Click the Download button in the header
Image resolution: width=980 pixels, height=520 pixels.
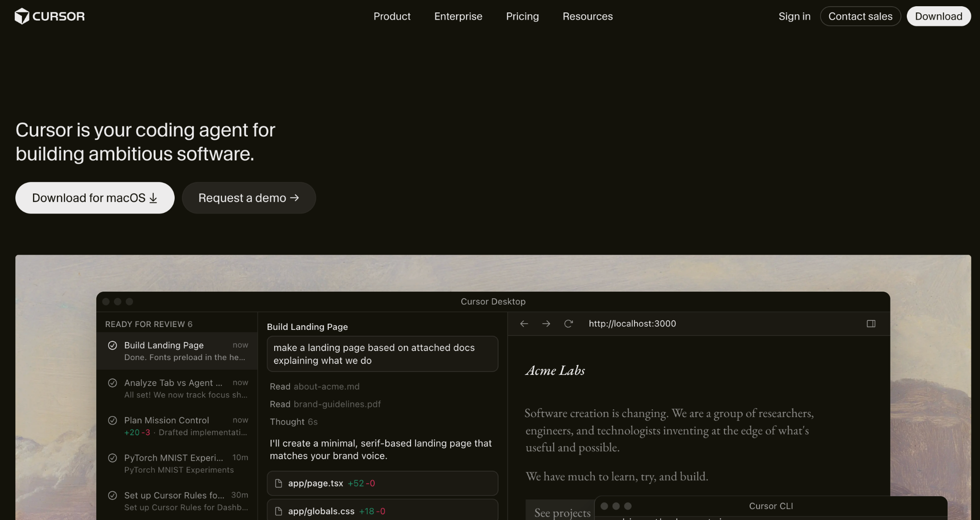[938, 16]
